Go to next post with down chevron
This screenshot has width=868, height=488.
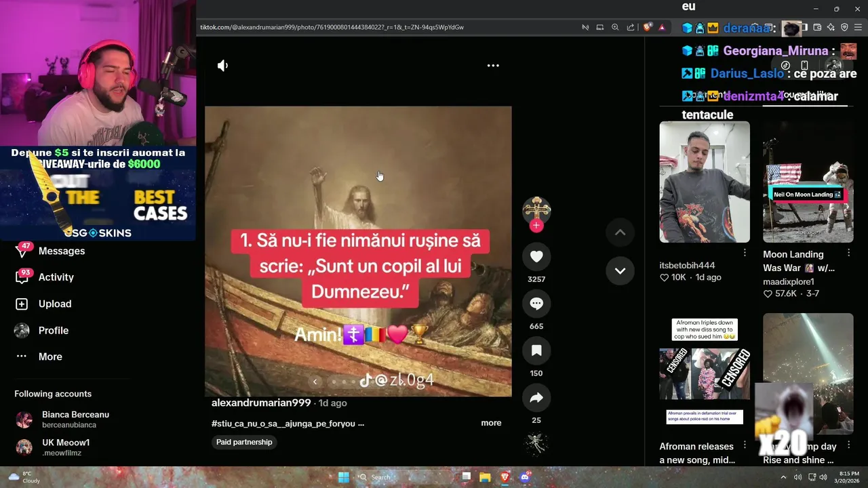coord(620,270)
